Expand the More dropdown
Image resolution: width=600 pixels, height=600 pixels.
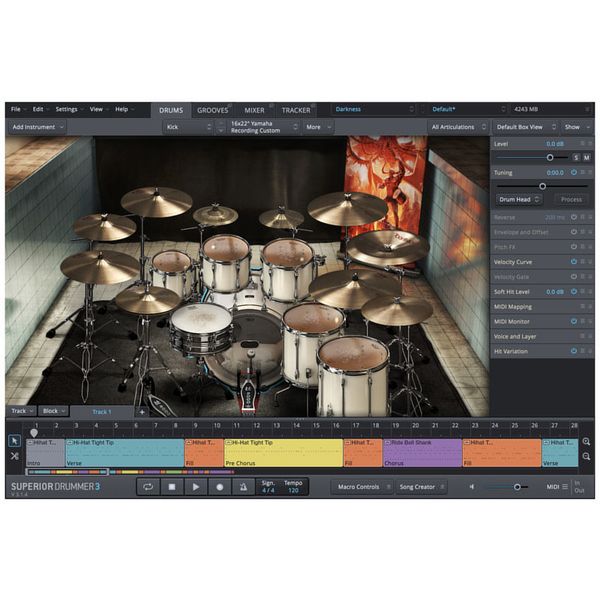pos(318,127)
